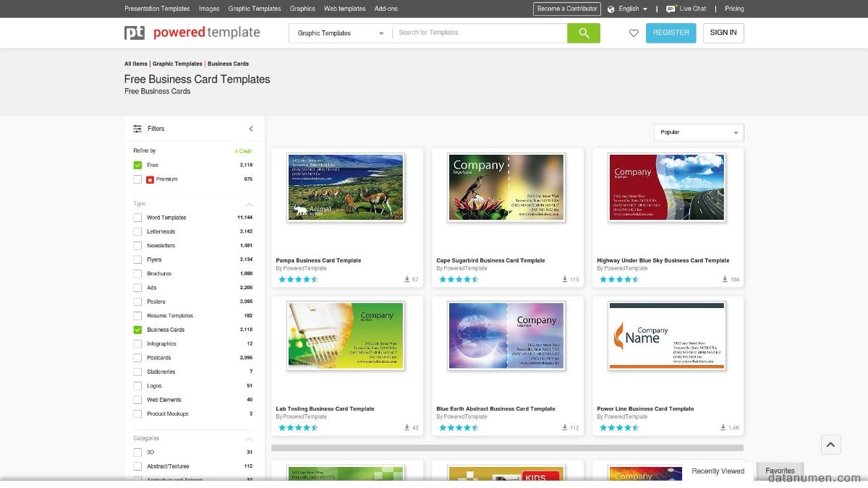This screenshot has height=488, width=868.
Task: Open Presentation Templates menu item
Action: point(157,9)
